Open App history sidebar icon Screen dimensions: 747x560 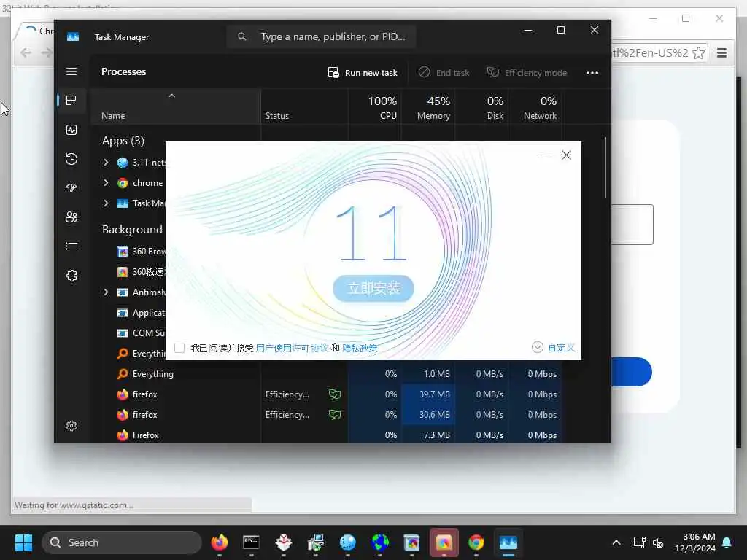point(71,158)
